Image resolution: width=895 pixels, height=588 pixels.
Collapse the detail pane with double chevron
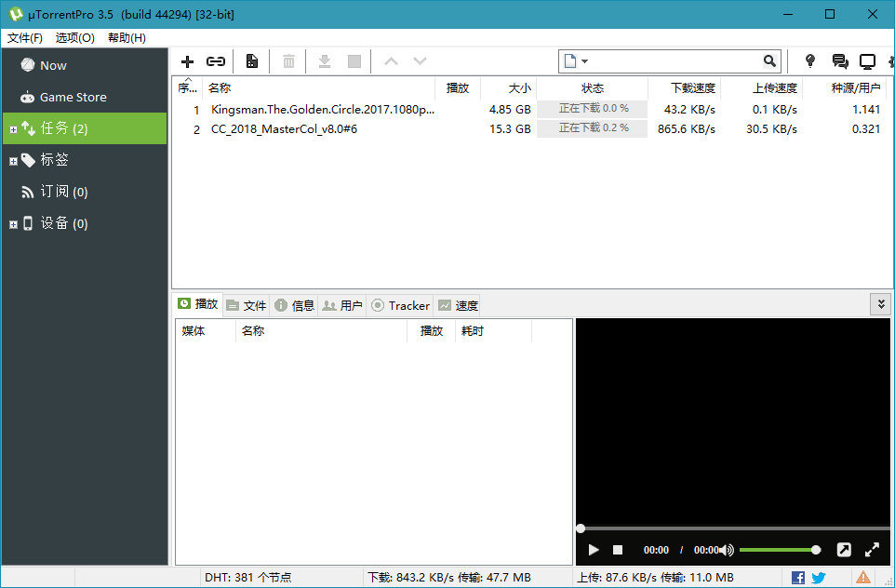[880, 304]
